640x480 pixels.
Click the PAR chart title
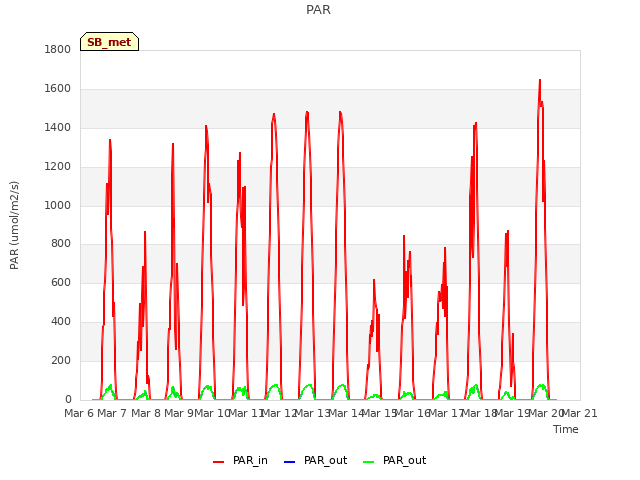(x=318, y=9)
